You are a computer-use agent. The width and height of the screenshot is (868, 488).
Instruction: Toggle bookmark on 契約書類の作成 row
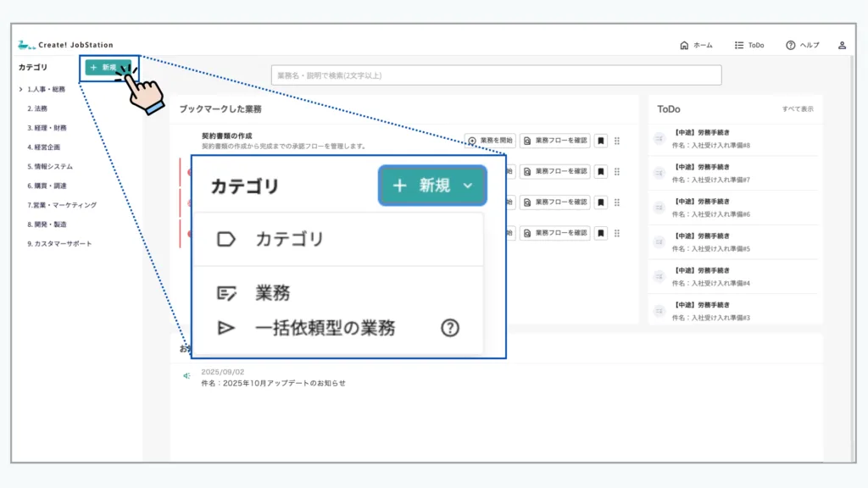tap(600, 141)
